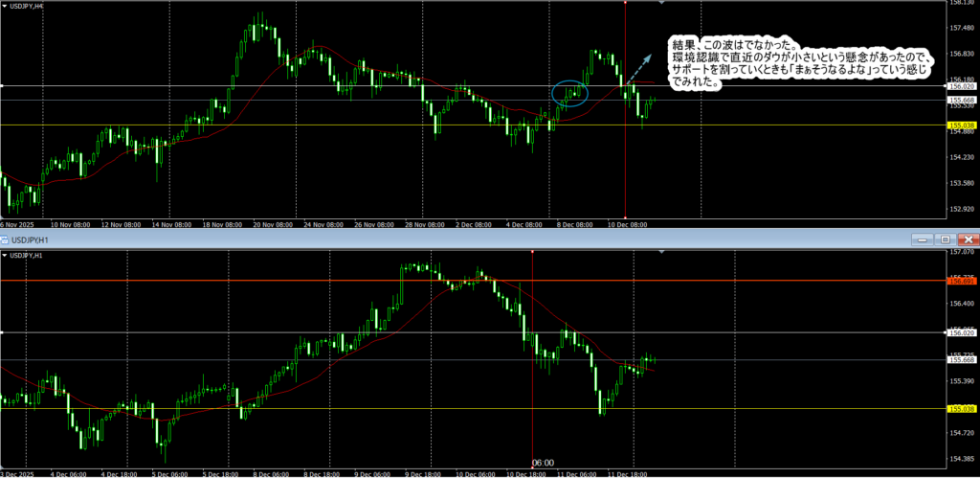Click the small triangle beside USDJPY,H4 label
This screenshot has width=980, height=478.
pyautogui.click(x=5, y=6)
